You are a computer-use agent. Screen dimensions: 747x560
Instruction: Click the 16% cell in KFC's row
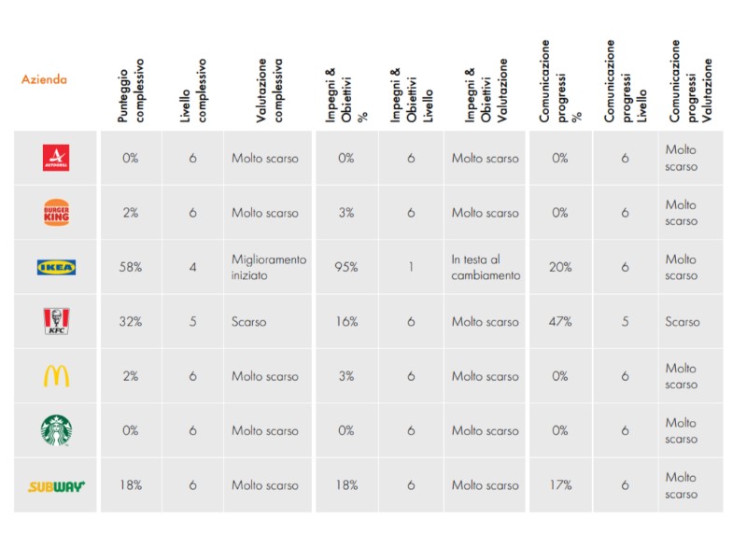(x=346, y=322)
